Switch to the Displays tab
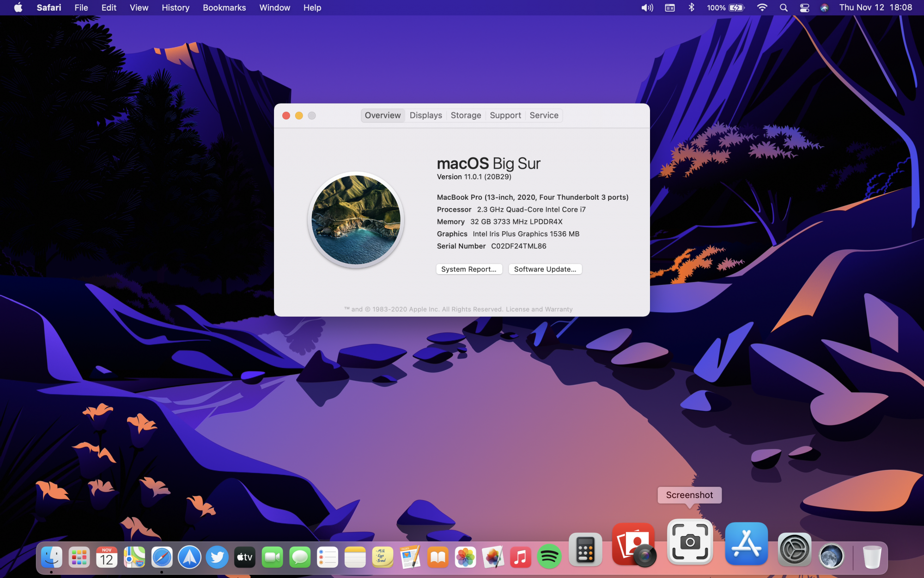This screenshot has height=578, width=924. click(426, 116)
